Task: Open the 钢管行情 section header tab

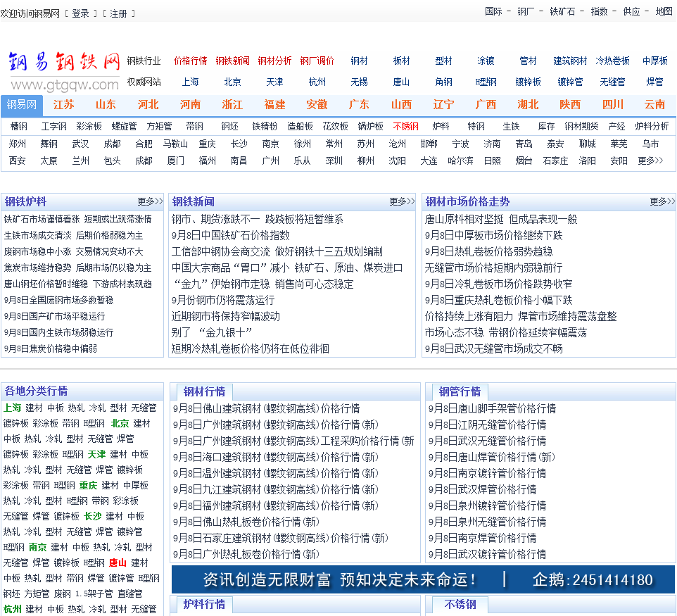Action: (460, 391)
